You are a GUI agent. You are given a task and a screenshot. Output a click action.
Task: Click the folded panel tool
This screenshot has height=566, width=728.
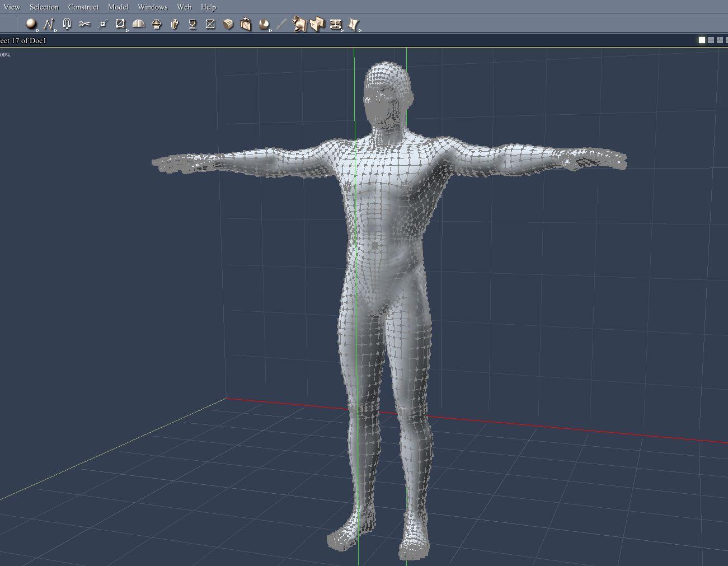click(317, 25)
